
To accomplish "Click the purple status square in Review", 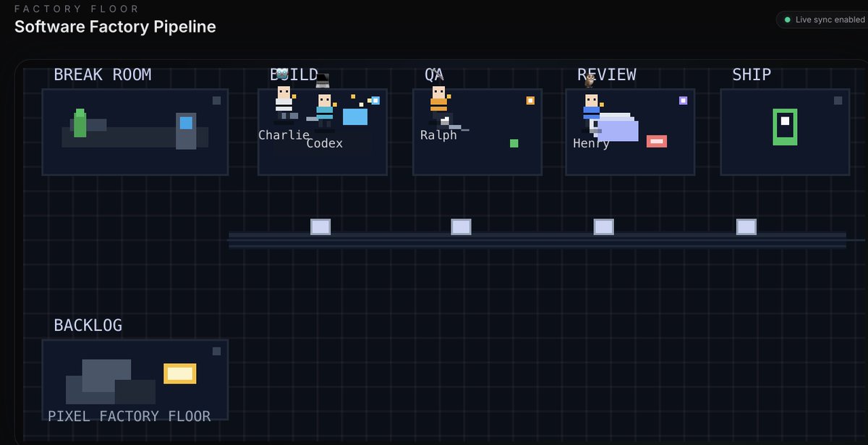I will [683, 101].
